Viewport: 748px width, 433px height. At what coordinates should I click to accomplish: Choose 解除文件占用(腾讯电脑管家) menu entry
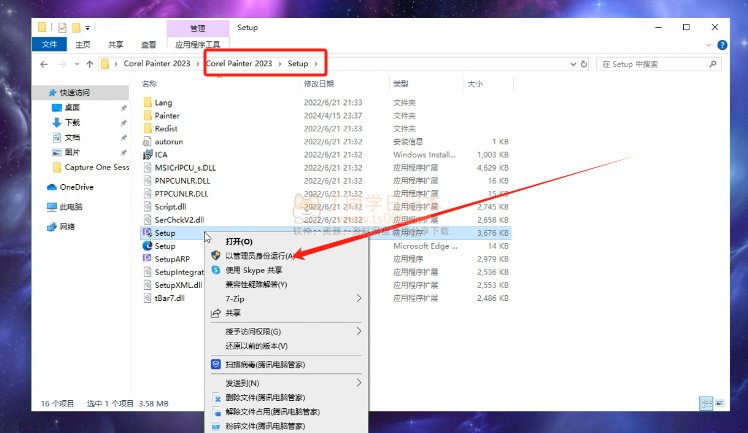pyautogui.click(x=272, y=412)
